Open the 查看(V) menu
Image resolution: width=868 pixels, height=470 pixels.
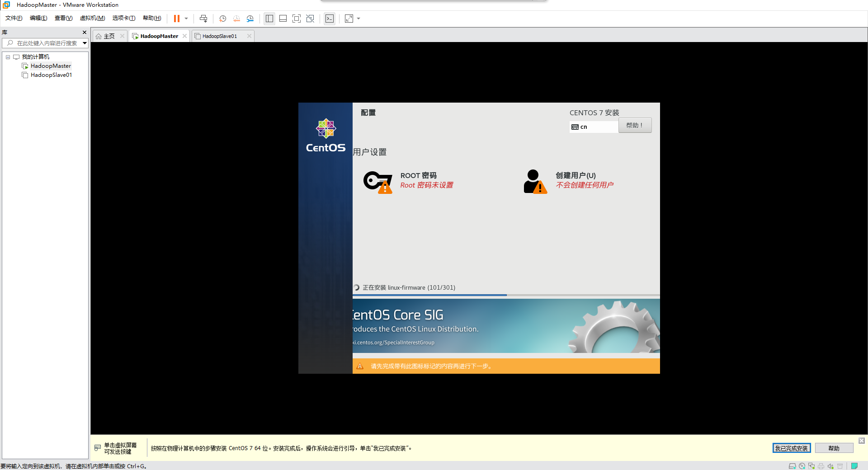click(63, 18)
